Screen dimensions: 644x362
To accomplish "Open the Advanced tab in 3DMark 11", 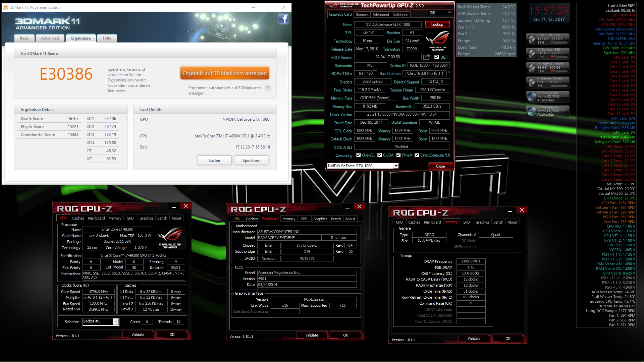I will point(50,38).
